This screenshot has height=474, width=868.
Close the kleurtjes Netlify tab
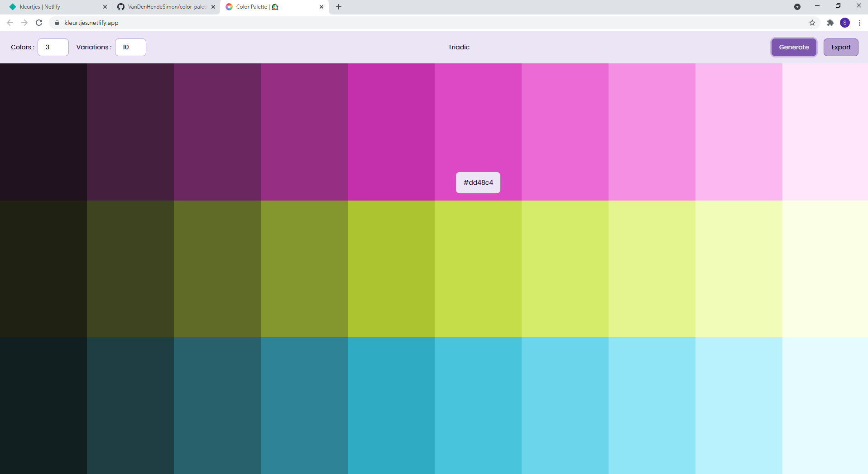coord(105,7)
